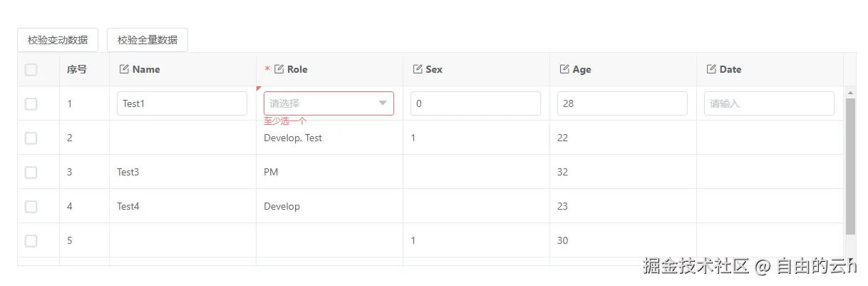Open the Role dropdown showing 请选择
Viewport: 868px width, 286px height.
[x=321, y=103]
